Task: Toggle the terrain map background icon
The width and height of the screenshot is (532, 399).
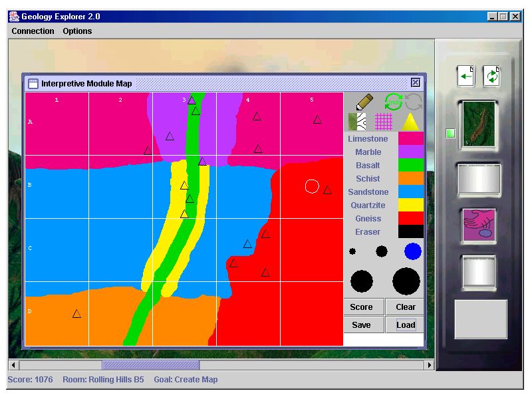Action: 357,122
